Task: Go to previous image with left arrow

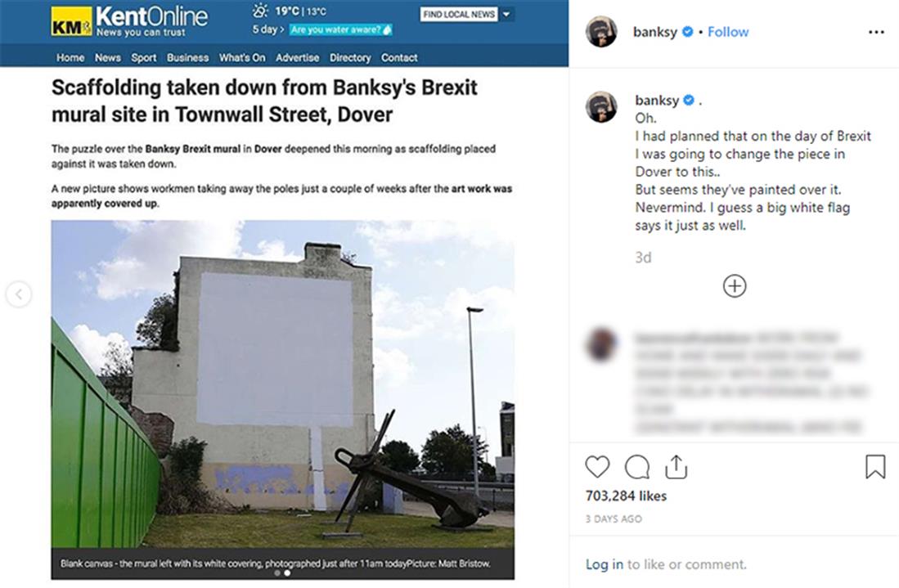Action: click(x=18, y=294)
